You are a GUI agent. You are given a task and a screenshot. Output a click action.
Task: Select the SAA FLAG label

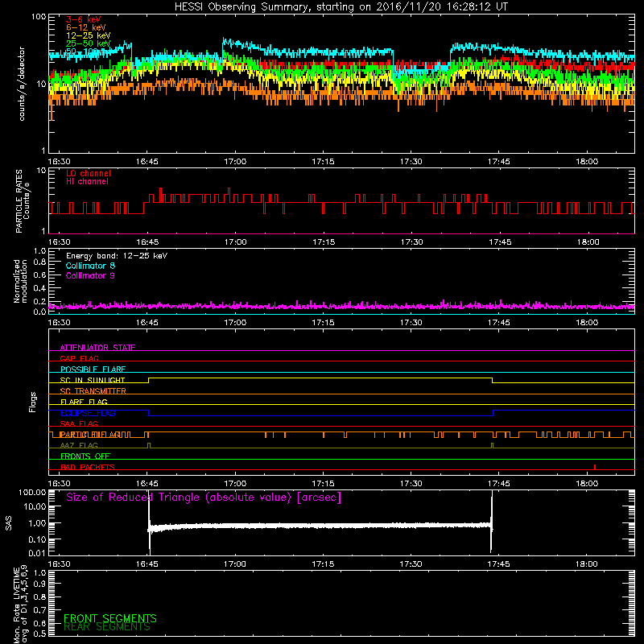tap(79, 423)
